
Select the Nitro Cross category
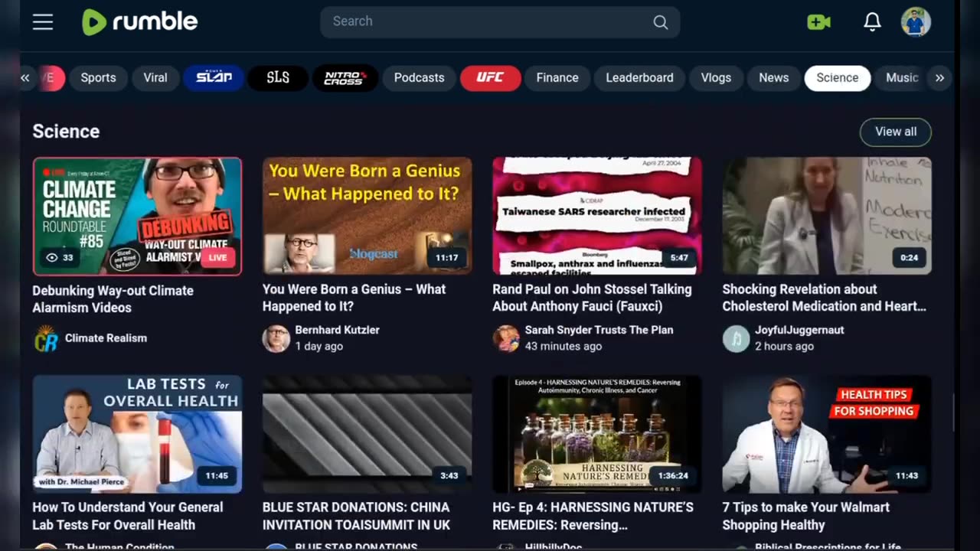pyautogui.click(x=344, y=78)
